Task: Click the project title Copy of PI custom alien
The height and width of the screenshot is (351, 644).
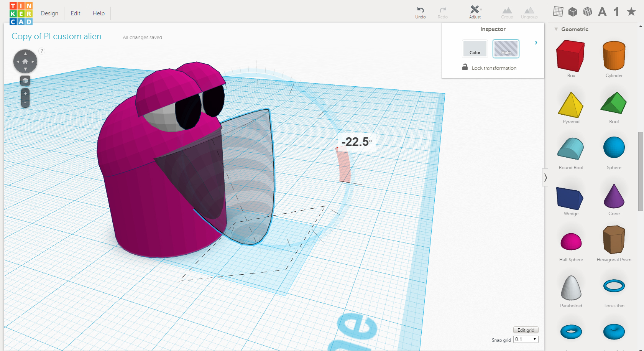Action: pos(56,36)
